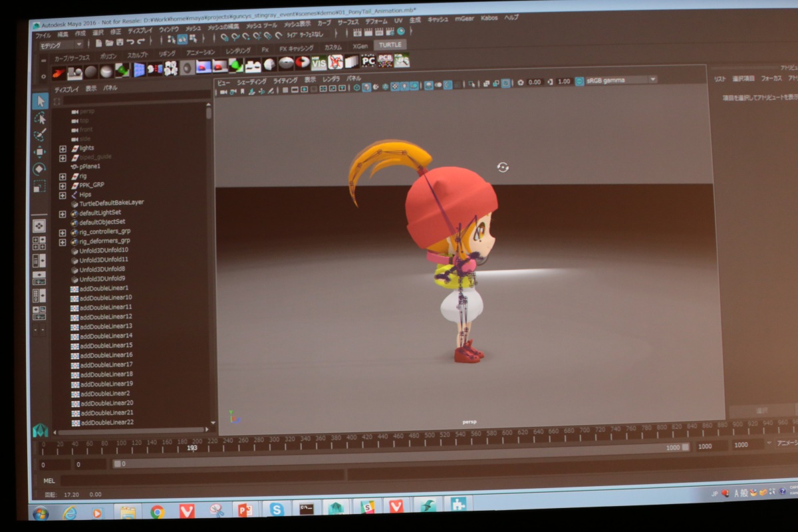Screen dimensions: 798x532
Task: Expand the lights node
Action: [63, 148]
